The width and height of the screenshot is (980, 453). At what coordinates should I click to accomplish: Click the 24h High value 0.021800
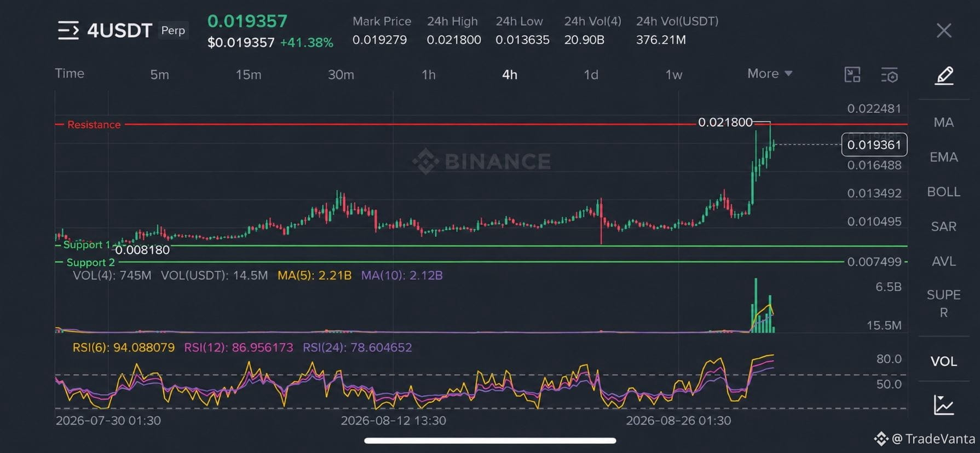coord(454,40)
